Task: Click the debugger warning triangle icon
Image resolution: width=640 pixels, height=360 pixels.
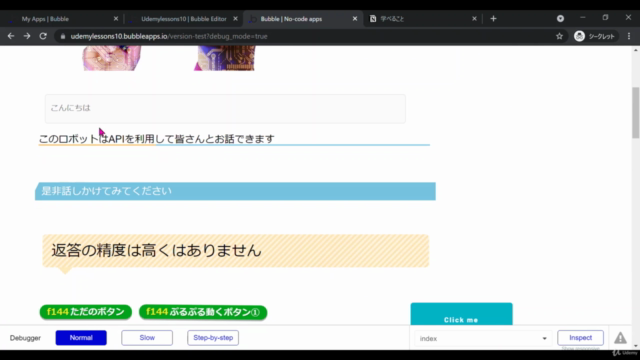Action: (620, 338)
